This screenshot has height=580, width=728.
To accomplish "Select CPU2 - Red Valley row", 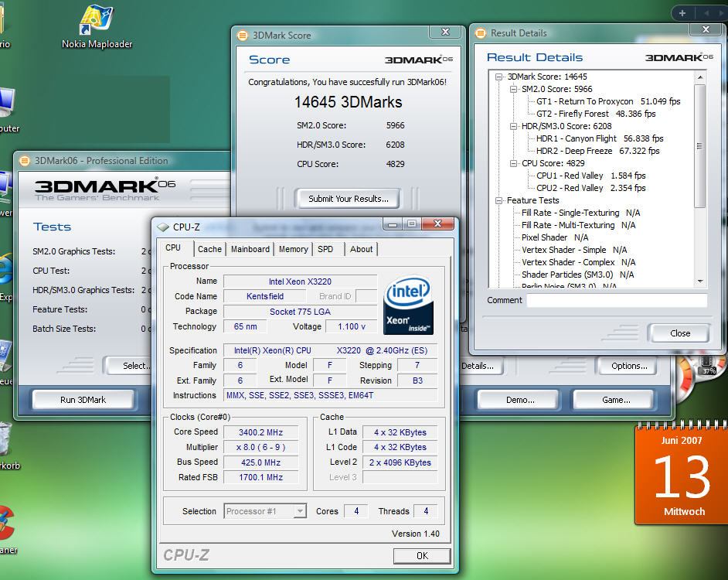I will point(591,188).
